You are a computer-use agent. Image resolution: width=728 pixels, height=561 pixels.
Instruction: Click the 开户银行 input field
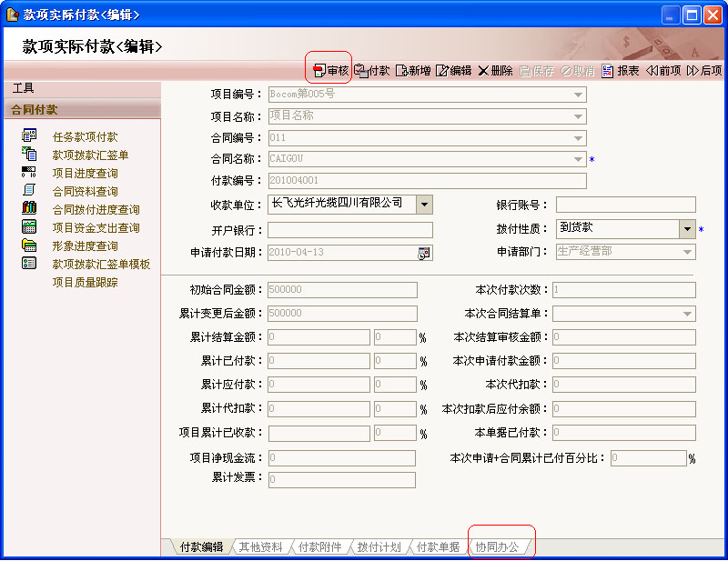pyautogui.click(x=337, y=230)
